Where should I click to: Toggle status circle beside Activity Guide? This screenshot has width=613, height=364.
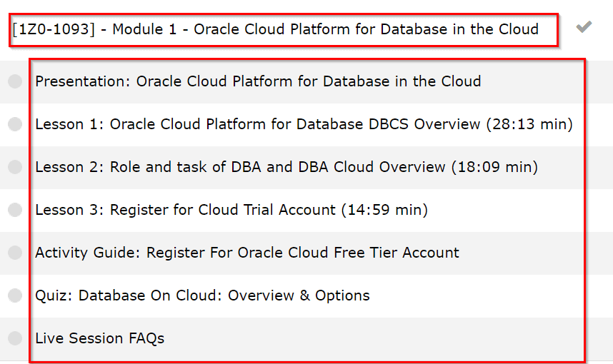pyautogui.click(x=15, y=252)
